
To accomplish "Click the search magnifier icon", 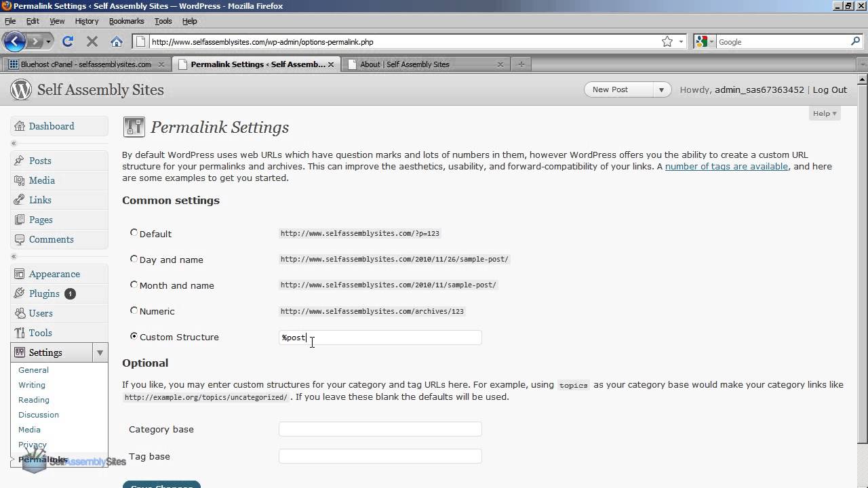I will [856, 41].
